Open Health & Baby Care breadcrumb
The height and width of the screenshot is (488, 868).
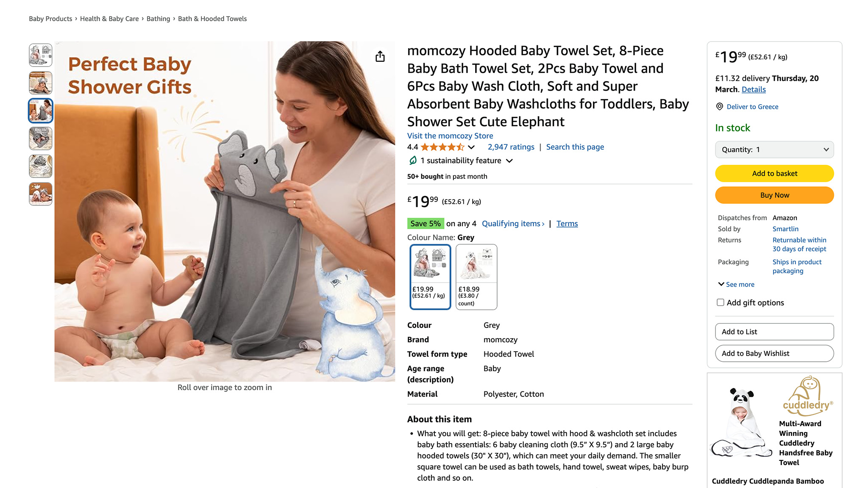[x=109, y=19]
